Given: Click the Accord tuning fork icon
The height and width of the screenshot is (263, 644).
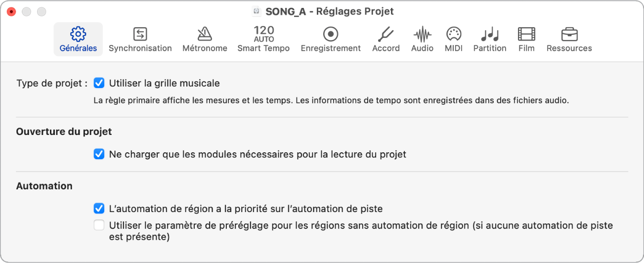Looking at the screenshot, I should (386, 34).
